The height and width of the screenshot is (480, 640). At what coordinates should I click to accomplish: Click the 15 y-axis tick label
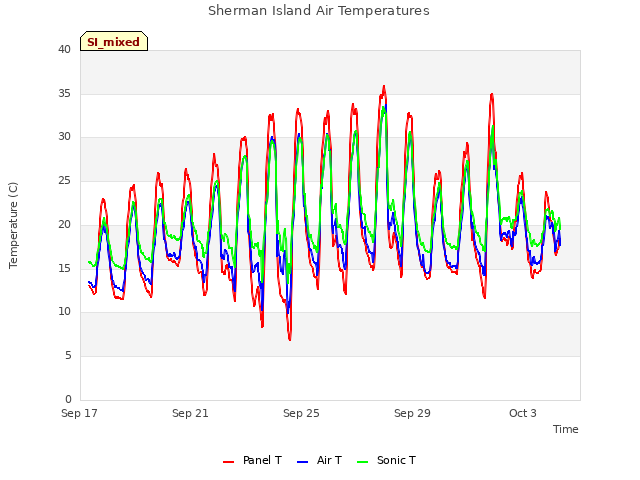tap(64, 268)
